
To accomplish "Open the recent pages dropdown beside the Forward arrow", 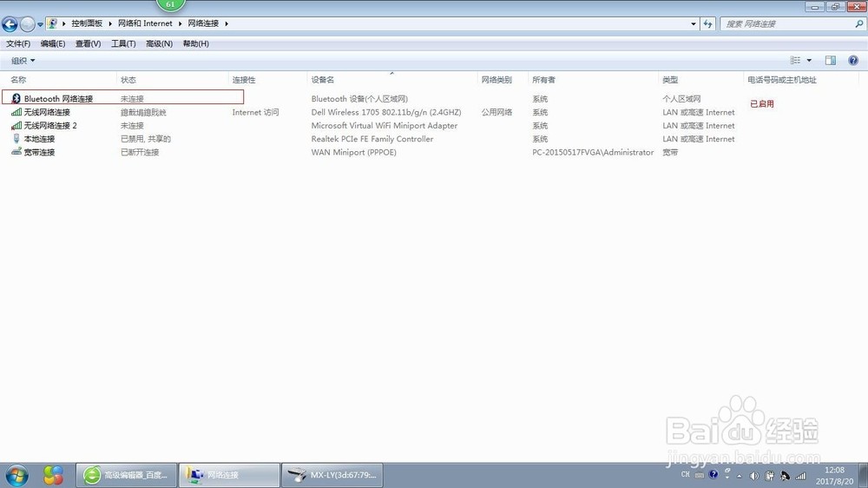I will (40, 24).
